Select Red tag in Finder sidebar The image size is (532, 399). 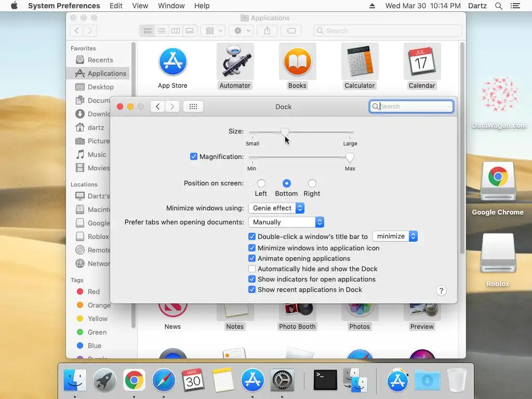pyautogui.click(x=94, y=292)
